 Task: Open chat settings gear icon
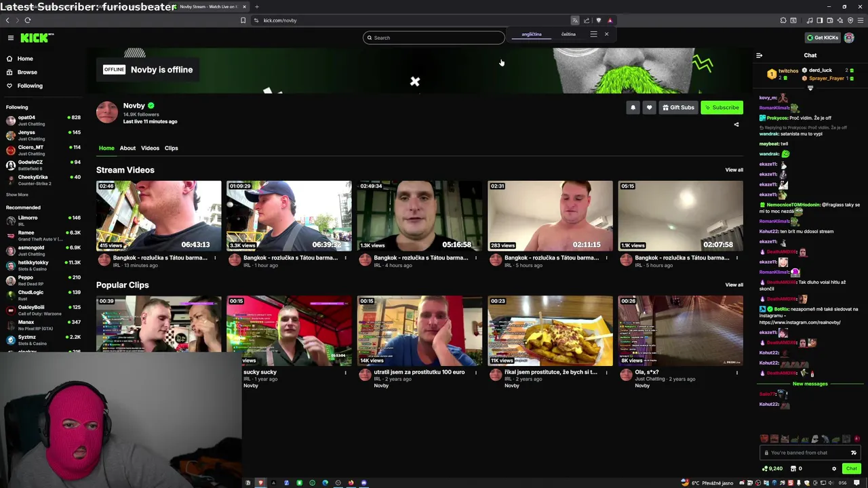pyautogui.click(x=834, y=468)
